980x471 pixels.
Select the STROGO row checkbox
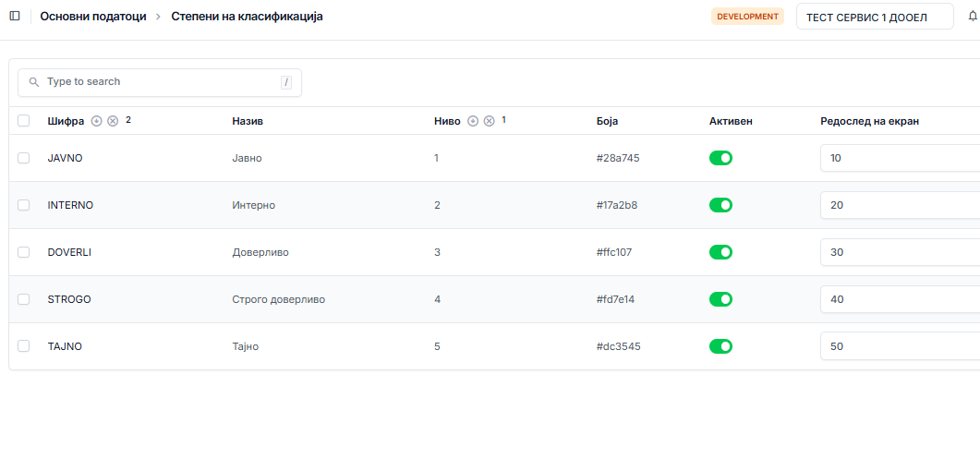coord(24,299)
